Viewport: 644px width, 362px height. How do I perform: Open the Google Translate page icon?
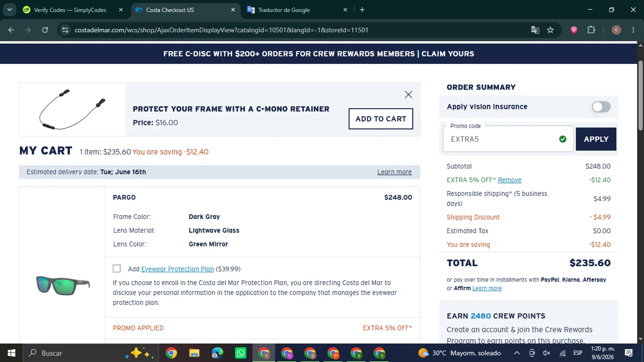(x=535, y=30)
